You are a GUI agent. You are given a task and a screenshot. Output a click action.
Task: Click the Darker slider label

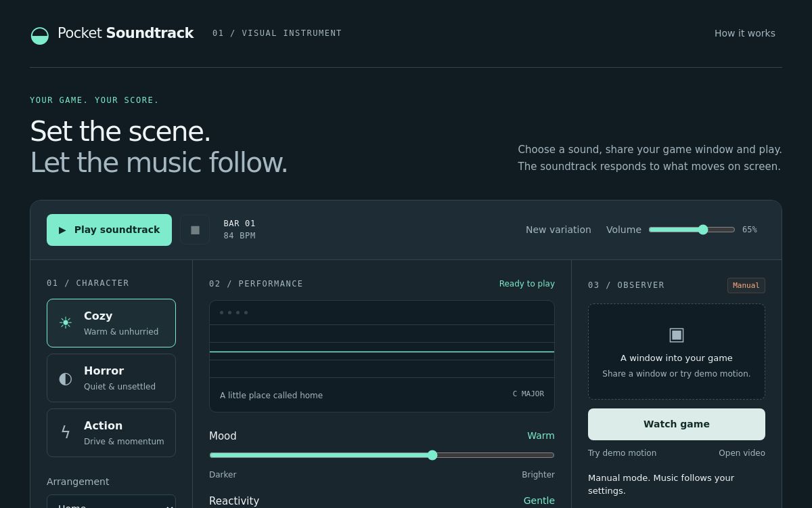click(223, 475)
